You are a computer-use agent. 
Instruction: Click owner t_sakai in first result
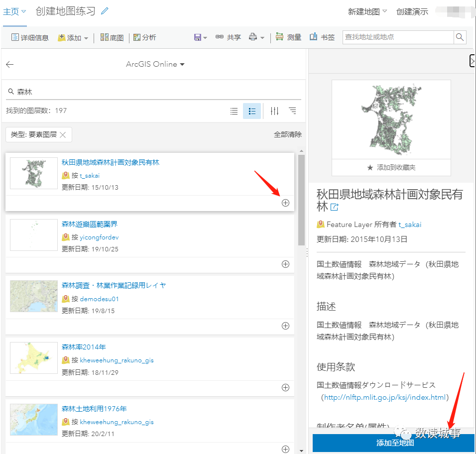coord(90,175)
